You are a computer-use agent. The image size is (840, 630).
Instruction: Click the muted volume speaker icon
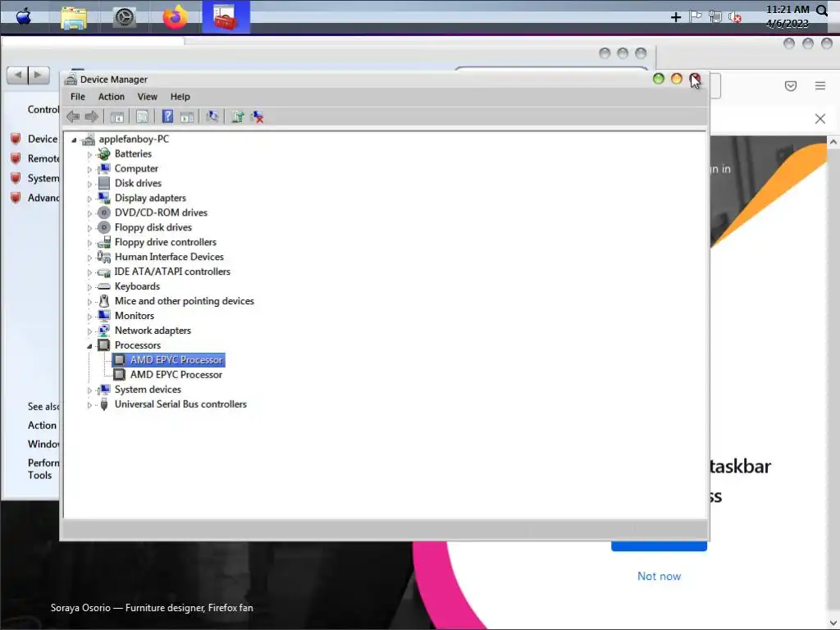coord(735,17)
